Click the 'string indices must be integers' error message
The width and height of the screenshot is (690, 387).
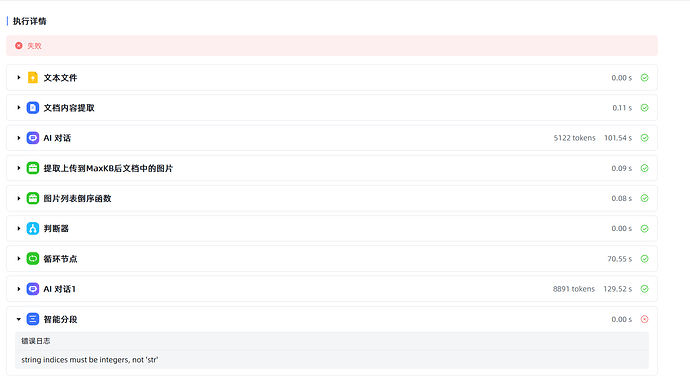pyautogui.click(x=90, y=360)
